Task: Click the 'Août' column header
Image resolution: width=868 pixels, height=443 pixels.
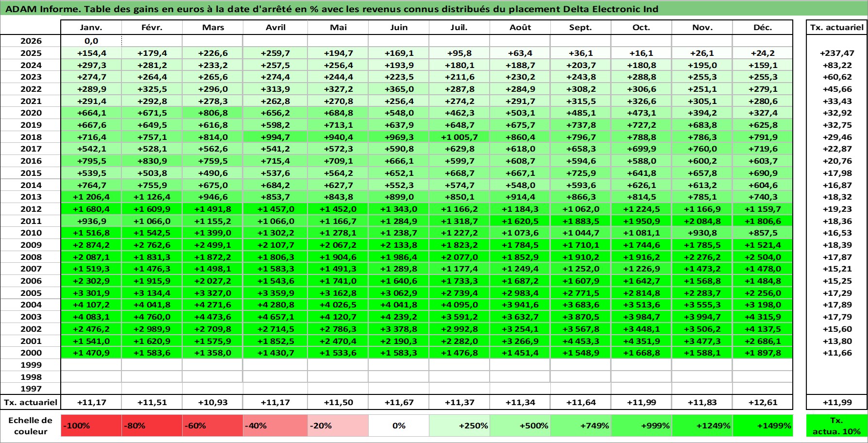Action: tap(520, 27)
